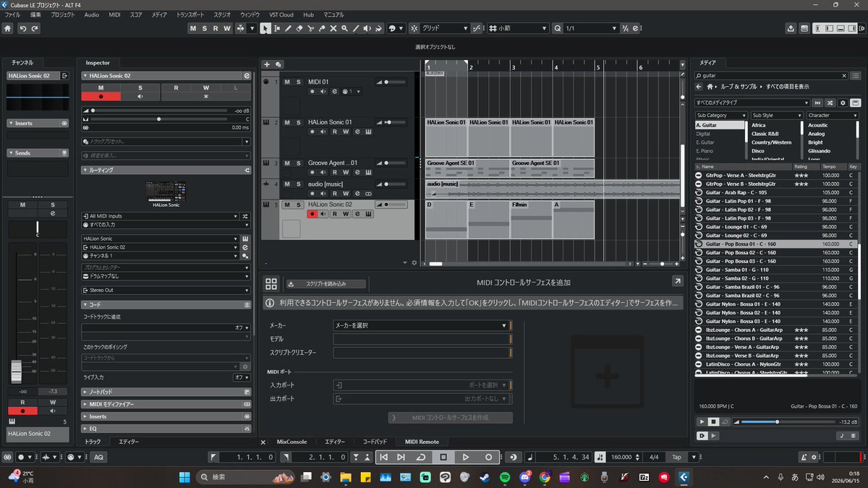This screenshot has height=488, width=868.
Task: Stop playback in transport bar
Action: pos(443,457)
